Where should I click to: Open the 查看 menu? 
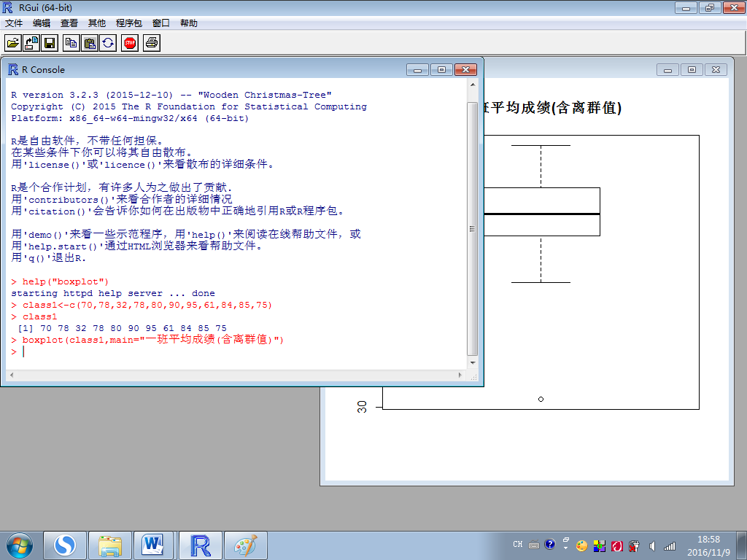click(69, 23)
